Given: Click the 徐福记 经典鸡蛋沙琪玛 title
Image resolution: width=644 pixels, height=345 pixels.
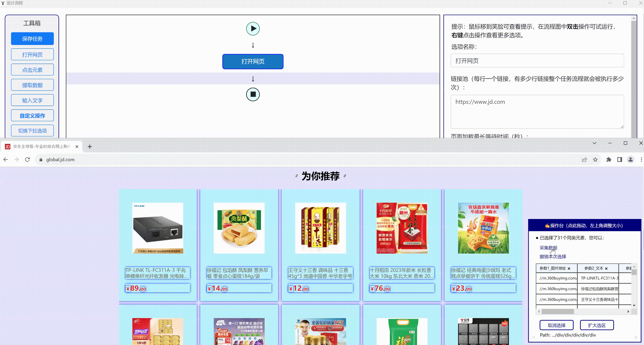Looking at the screenshot, I should [483, 273].
